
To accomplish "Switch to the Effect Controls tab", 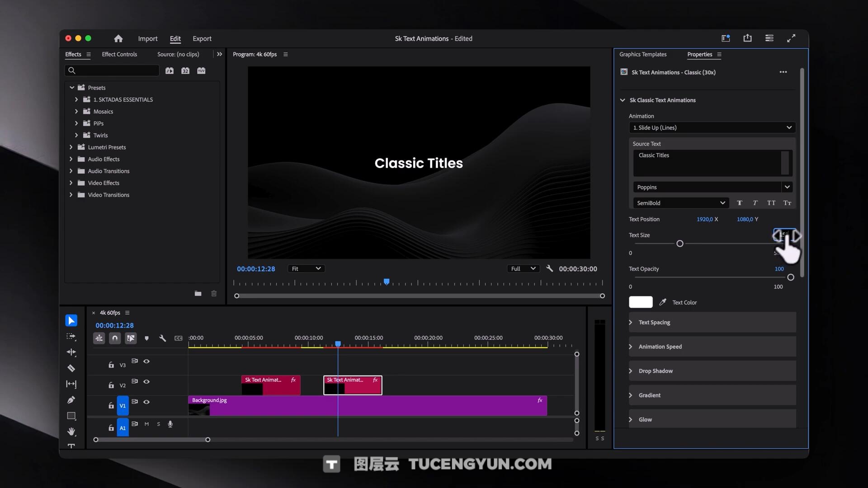I will coord(119,54).
